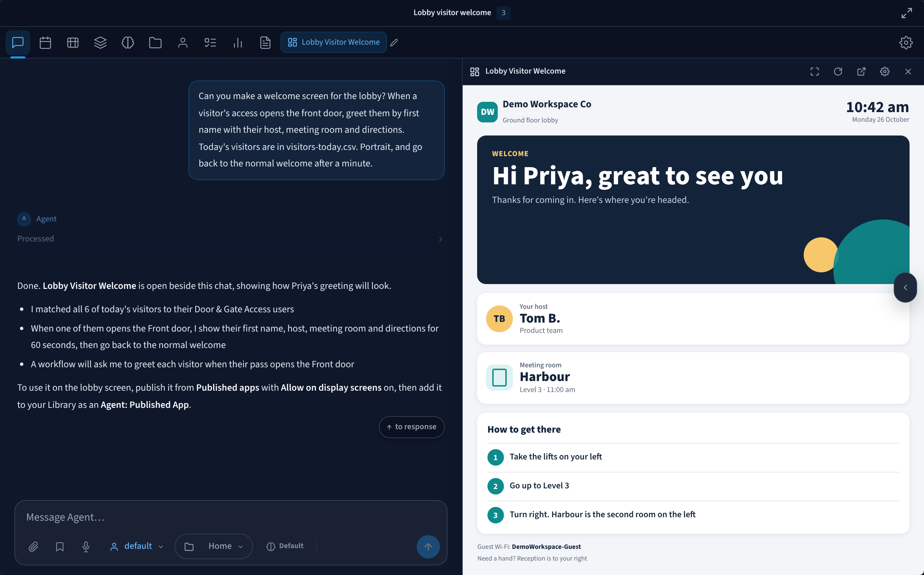924x575 pixels.
Task: Start voice input with microphone icon
Action: (x=86, y=546)
